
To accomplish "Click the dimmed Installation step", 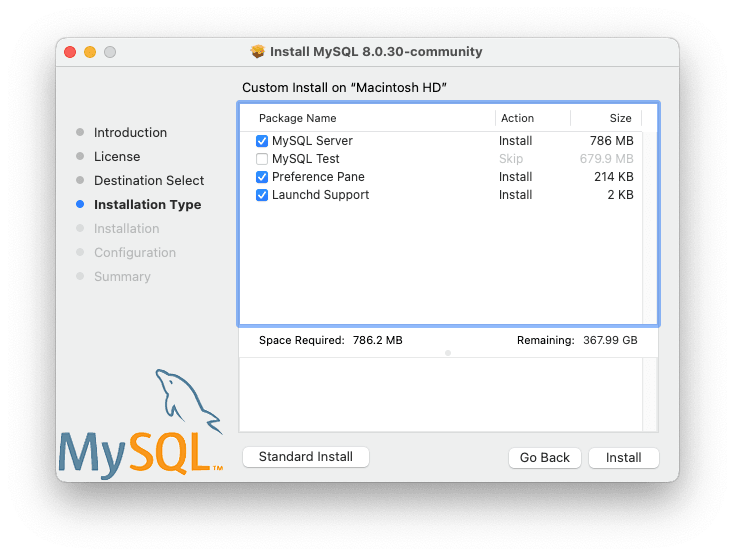I will click(x=127, y=229).
